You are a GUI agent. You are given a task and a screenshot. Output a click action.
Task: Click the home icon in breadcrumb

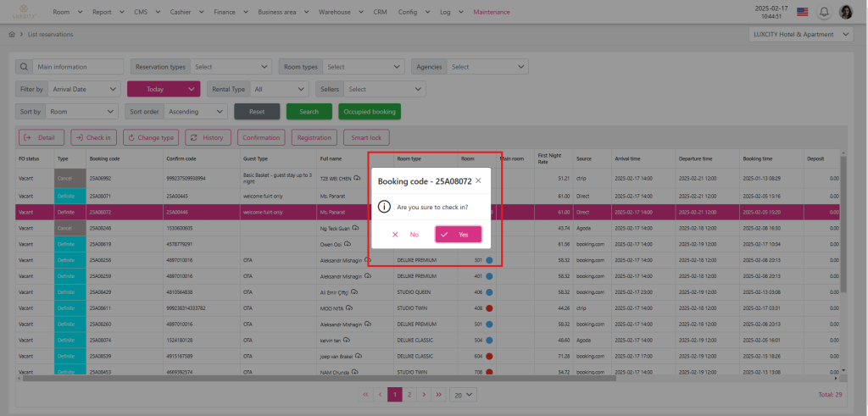(12, 35)
